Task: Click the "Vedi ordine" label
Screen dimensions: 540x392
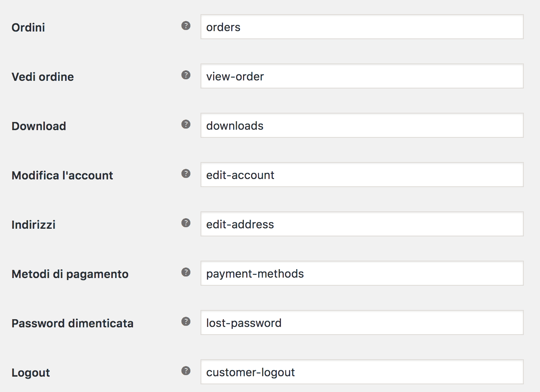Action: [x=42, y=77]
